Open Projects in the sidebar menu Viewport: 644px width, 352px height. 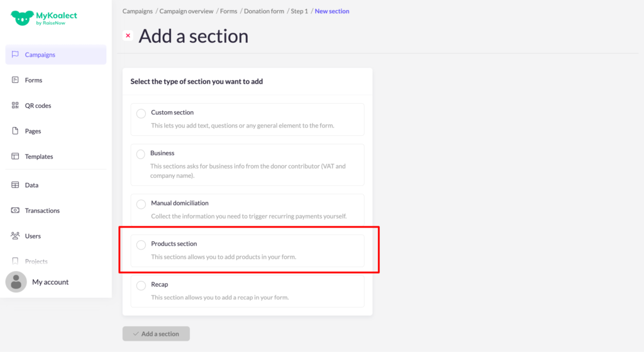pos(36,261)
